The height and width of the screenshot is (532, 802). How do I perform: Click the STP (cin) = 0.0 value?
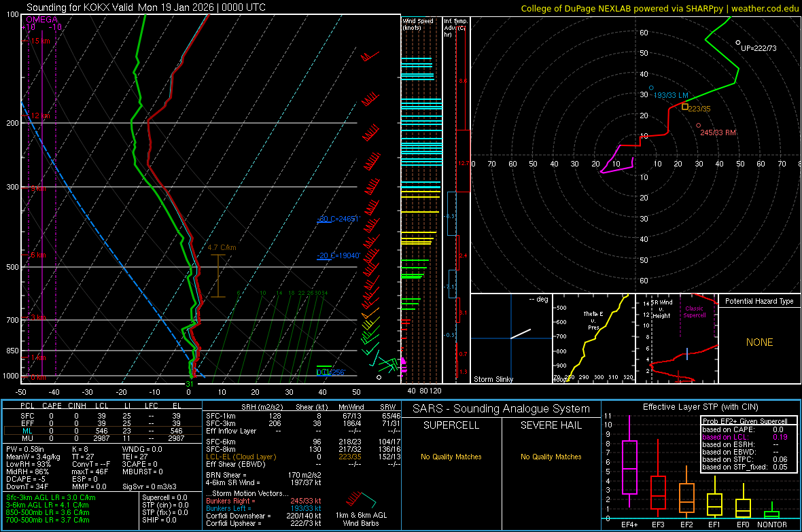tap(165, 505)
